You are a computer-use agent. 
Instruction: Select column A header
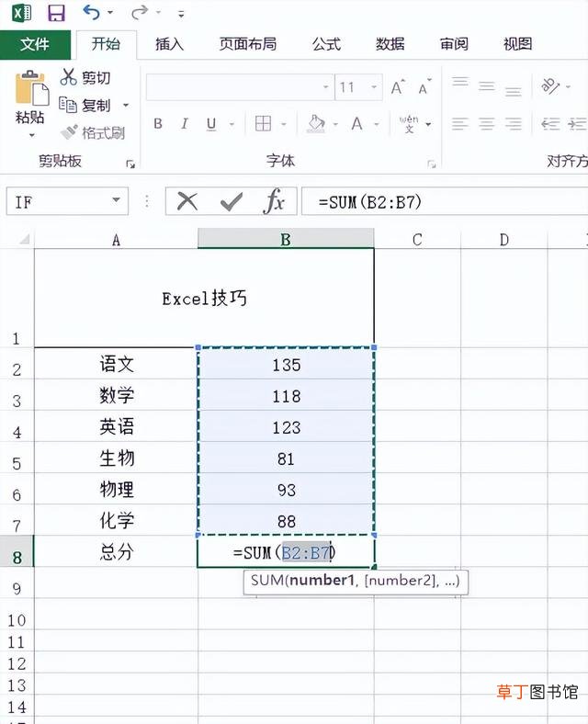point(116,239)
